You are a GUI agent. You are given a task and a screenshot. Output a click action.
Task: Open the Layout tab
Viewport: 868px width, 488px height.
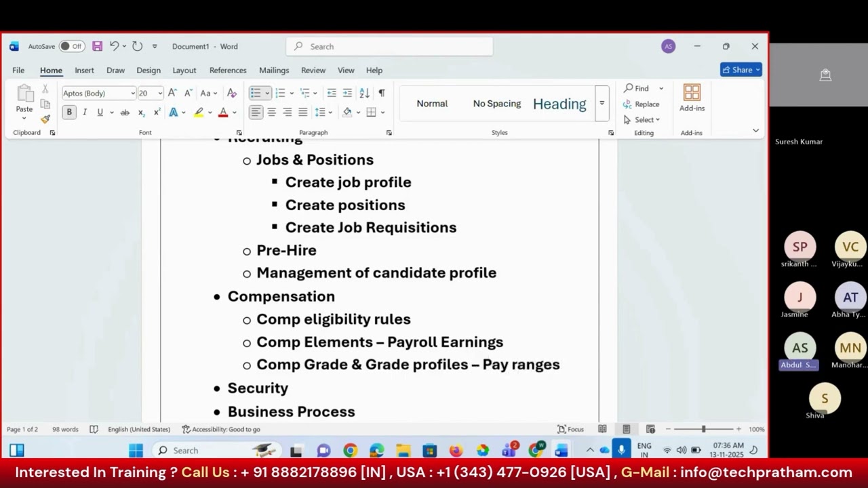pyautogui.click(x=184, y=70)
